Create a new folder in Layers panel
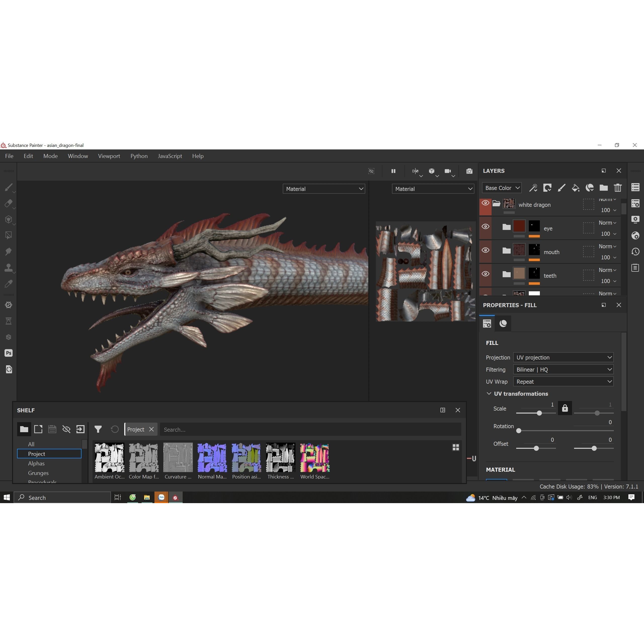 [x=604, y=188]
